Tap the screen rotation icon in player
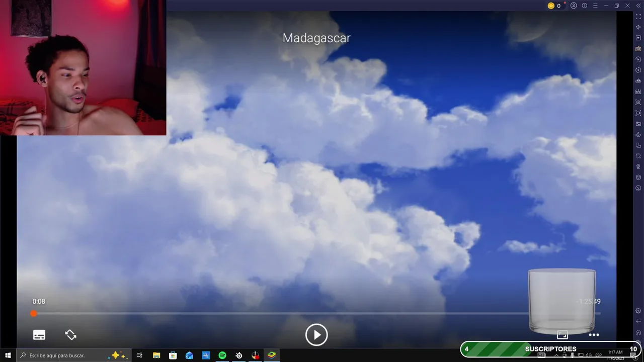Viewport: 644px width, 362px height. click(x=70, y=335)
